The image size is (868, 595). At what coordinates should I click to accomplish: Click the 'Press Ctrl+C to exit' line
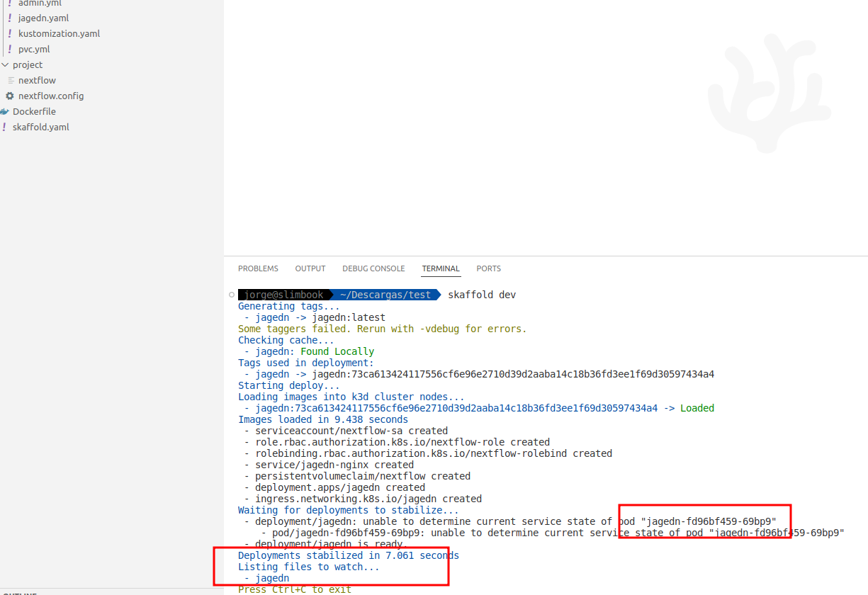click(295, 589)
